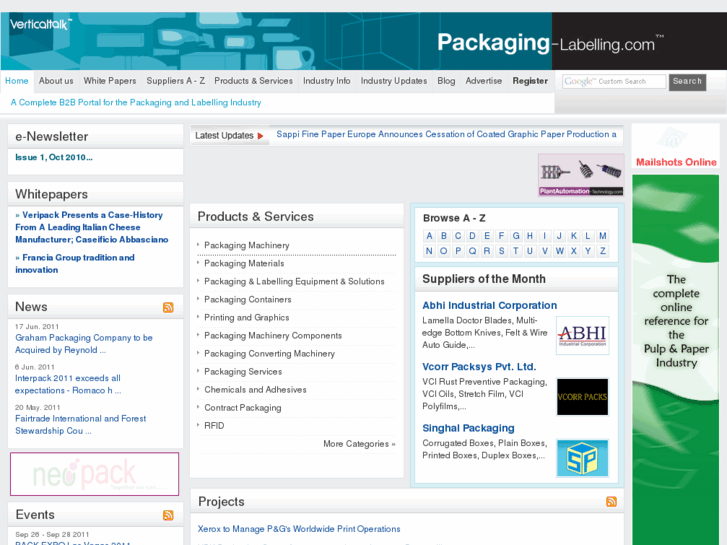
Task: Open the Blog menu item
Action: (446, 81)
